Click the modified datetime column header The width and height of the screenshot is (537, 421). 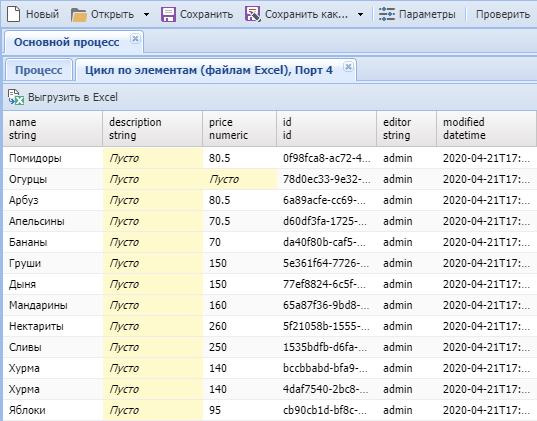[486, 129]
